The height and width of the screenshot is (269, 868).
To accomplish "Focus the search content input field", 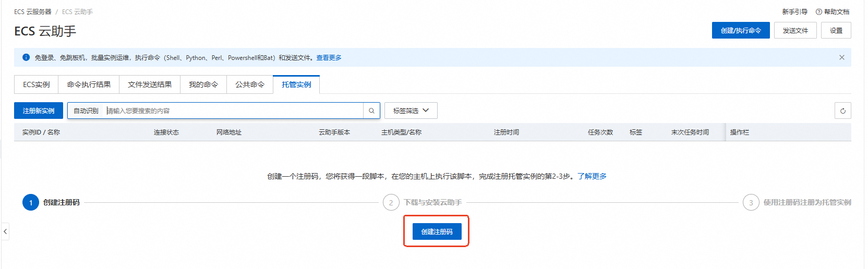I will [234, 111].
